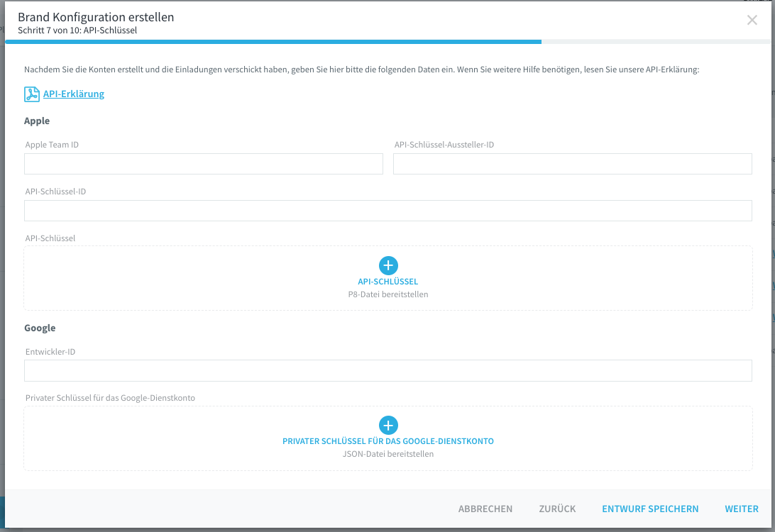
Task: Click 'Schritt 7 von 10: API-Schlüssel' subtitle
Action: point(77,30)
